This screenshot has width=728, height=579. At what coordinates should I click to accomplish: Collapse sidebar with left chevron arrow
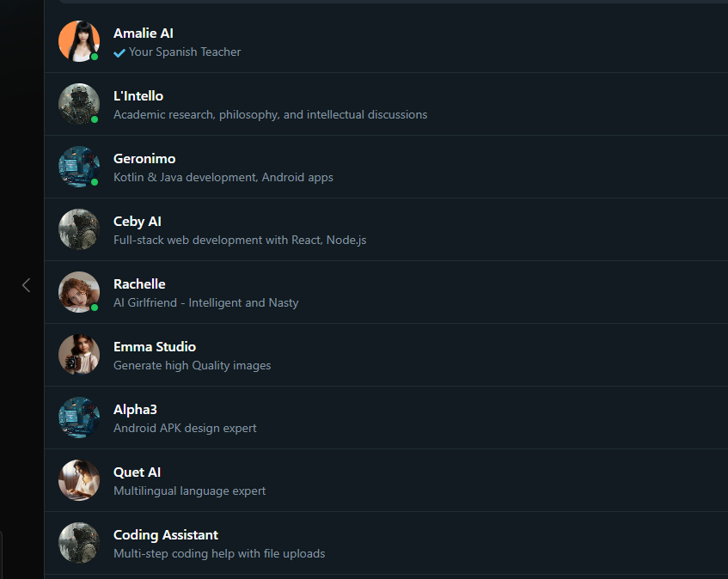point(27,285)
